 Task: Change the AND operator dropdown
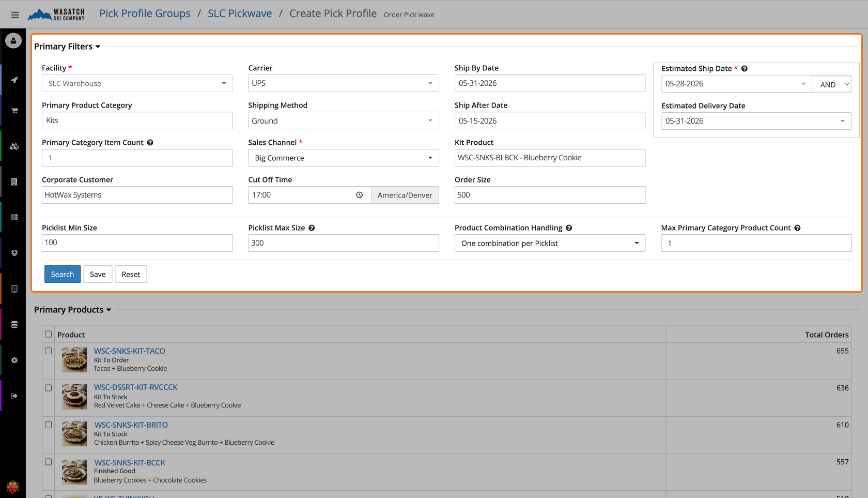pyautogui.click(x=832, y=84)
